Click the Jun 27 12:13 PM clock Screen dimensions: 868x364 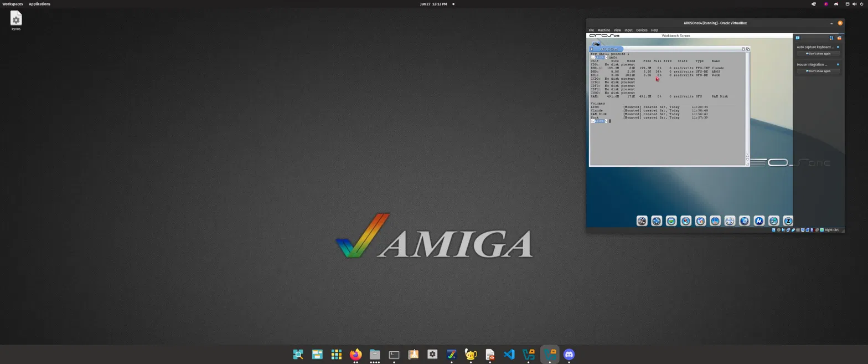433,4
